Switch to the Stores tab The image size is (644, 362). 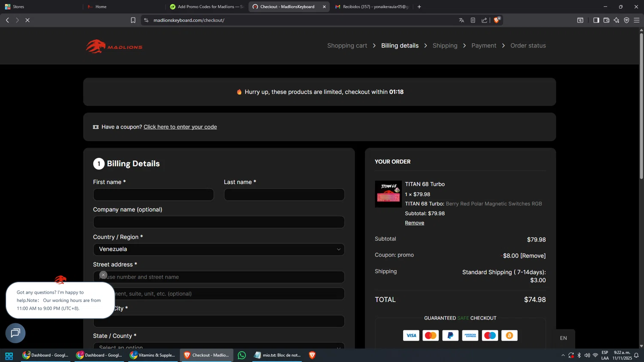[x=41, y=6]
